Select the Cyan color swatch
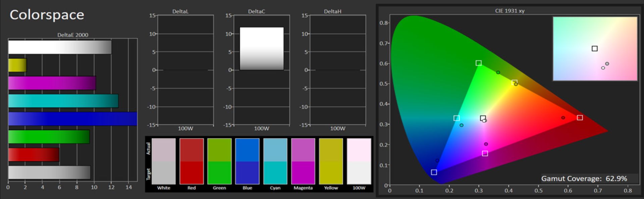This screenshot has width=644, height=199. [x=275, y=161]
